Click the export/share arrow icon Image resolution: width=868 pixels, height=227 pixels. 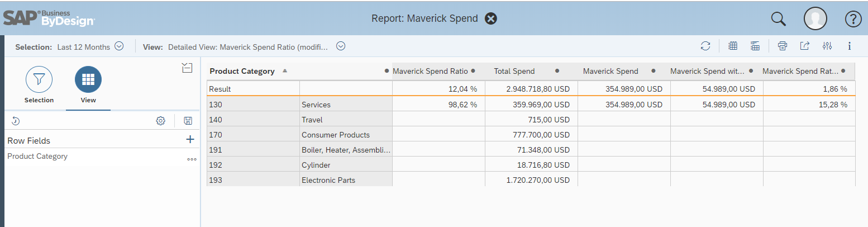point(804,46)
